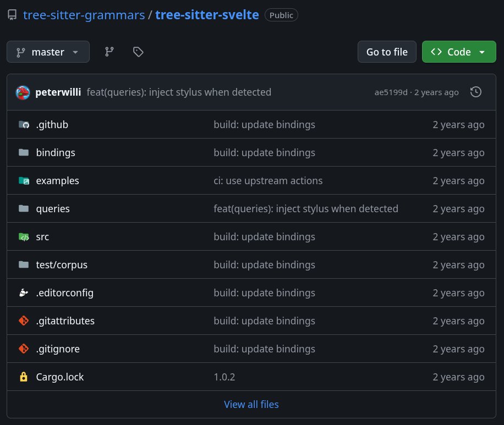This screenshot has width=504, height=425.
Task: Click the Cargo.lock lock icon
Action: click(x=24, y=377)
